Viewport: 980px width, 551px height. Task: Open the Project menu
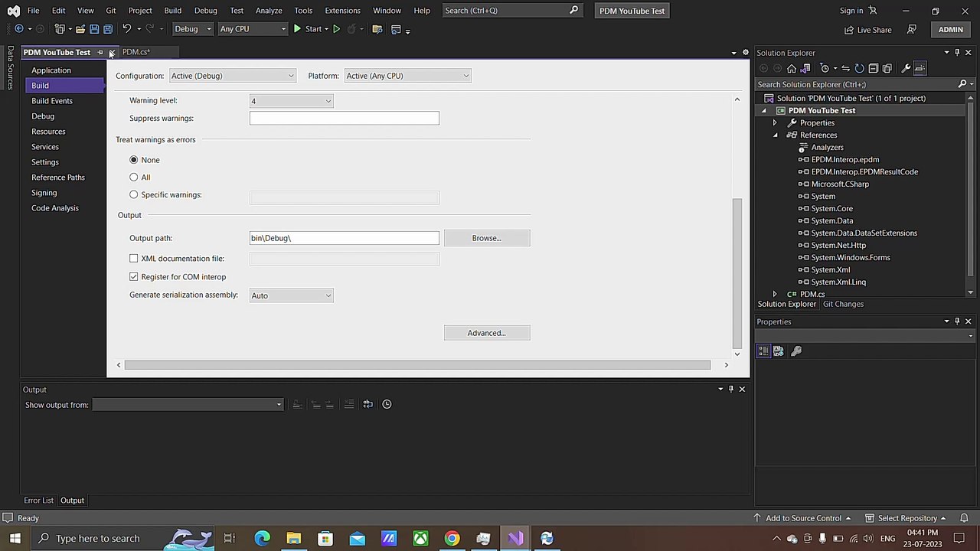[x=140, y=11]
